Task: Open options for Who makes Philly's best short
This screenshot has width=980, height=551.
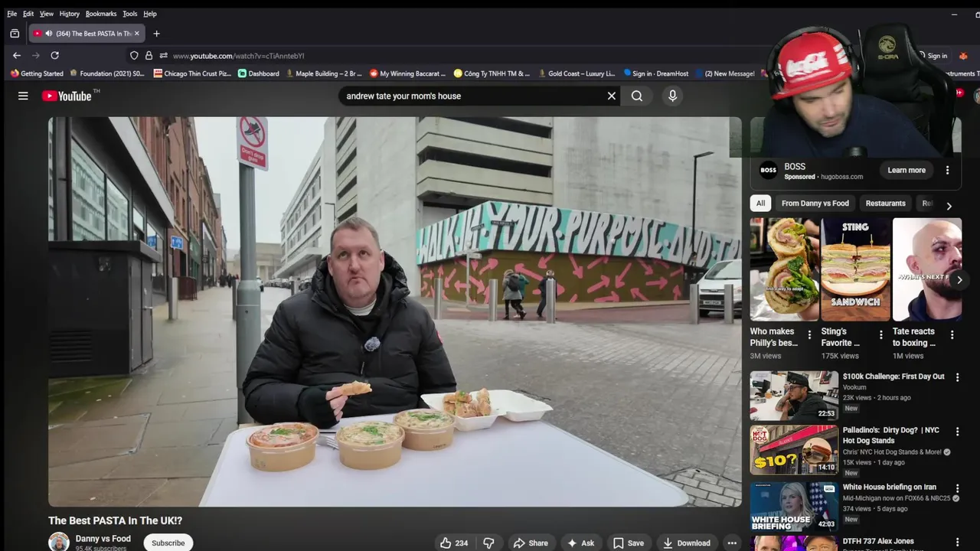Action: pyautogui.click(x=809, y=334)
